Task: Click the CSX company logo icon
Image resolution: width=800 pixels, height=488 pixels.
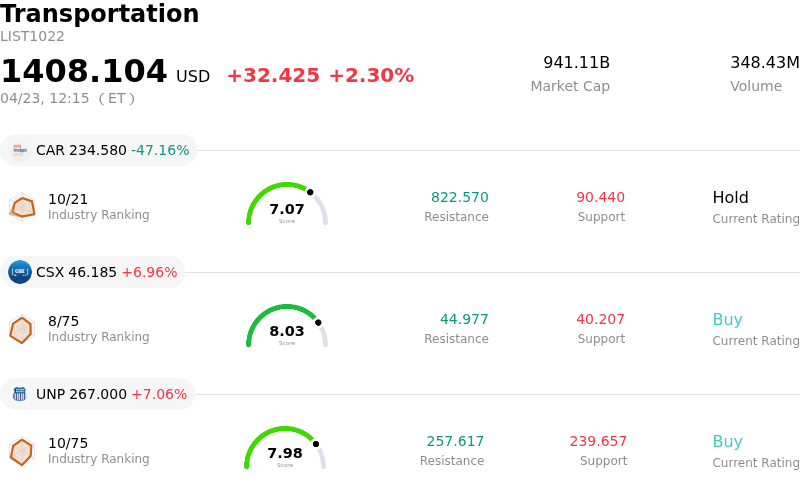Action: pos(20,272)
